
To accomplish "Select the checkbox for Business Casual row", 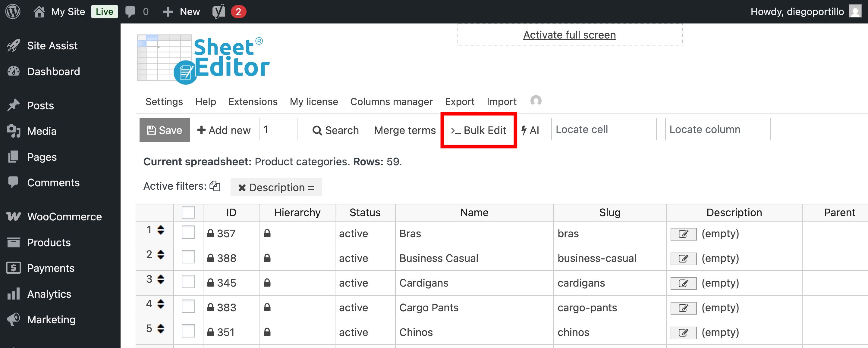I will point(188,257).
